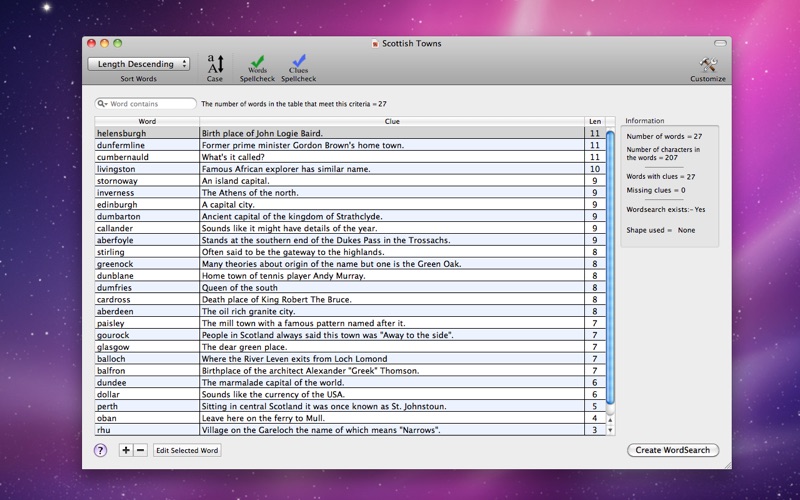The height and width of the screenshot is (500, 800).
Task: Click Create WordSearch button
Action: (x=672, y=450)
